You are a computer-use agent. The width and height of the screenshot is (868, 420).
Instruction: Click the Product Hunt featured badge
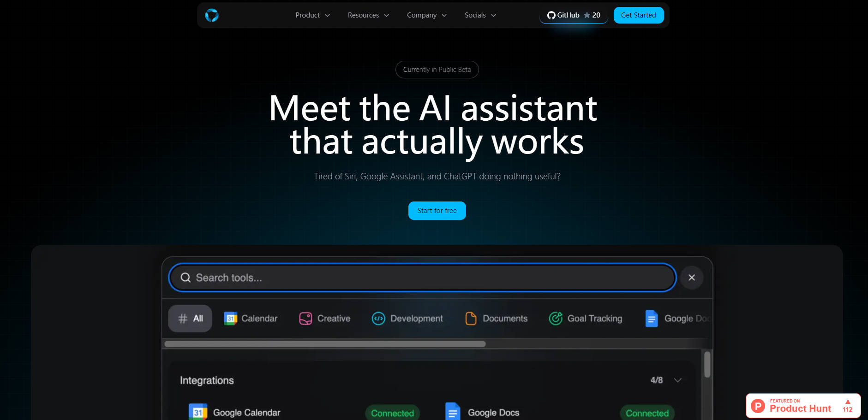coord(803,406)
